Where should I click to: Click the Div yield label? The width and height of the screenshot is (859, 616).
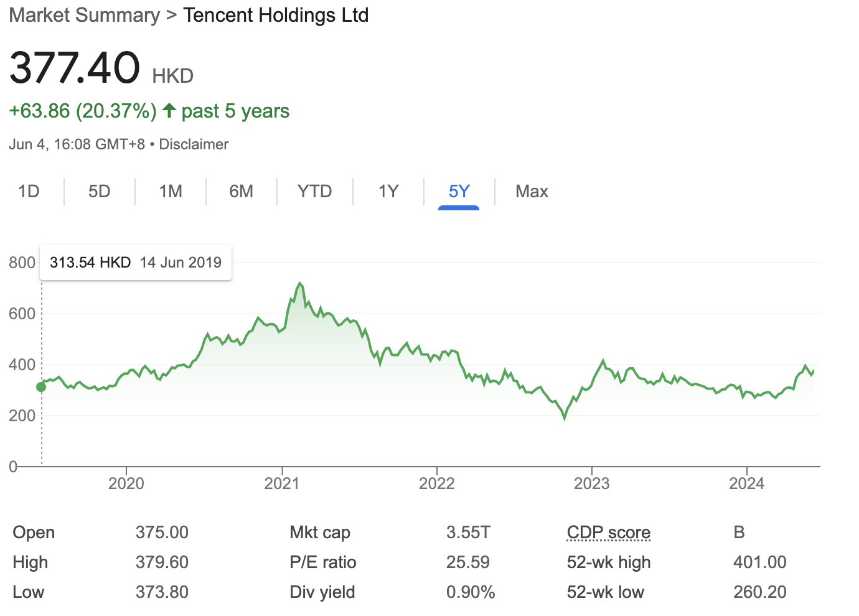tap(322, 592)
